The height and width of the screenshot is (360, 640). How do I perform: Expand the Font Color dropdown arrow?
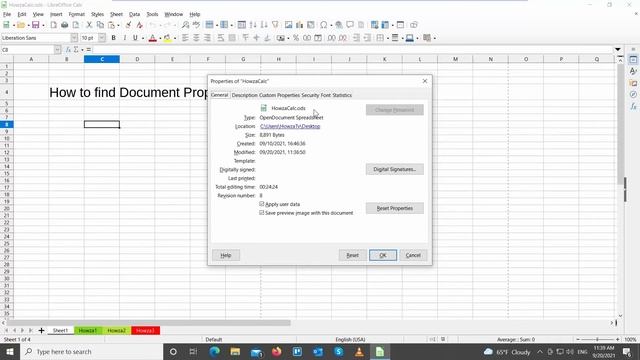click(x=160, y=38)
